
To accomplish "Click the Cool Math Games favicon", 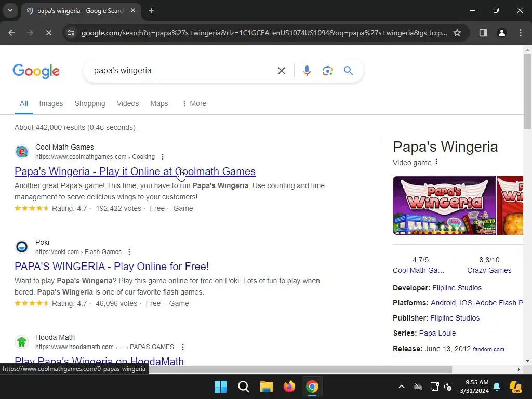I will pos(22,152).
